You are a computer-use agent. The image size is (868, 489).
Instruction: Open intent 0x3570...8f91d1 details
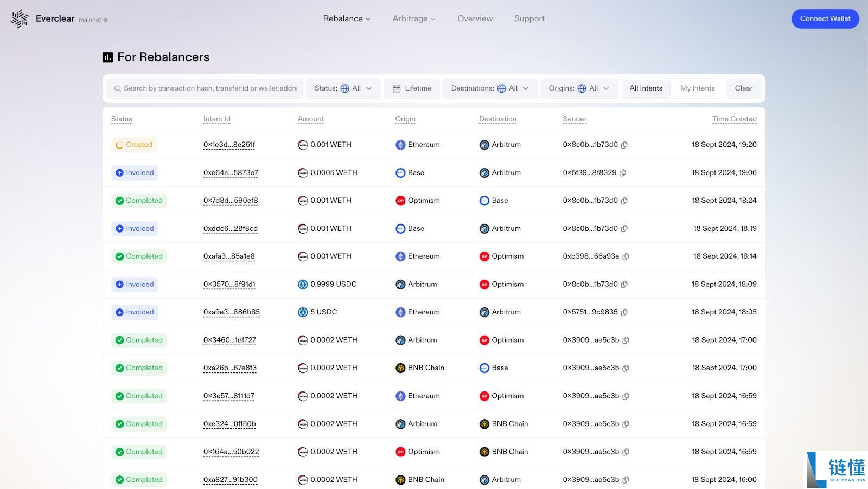(229, 285)
